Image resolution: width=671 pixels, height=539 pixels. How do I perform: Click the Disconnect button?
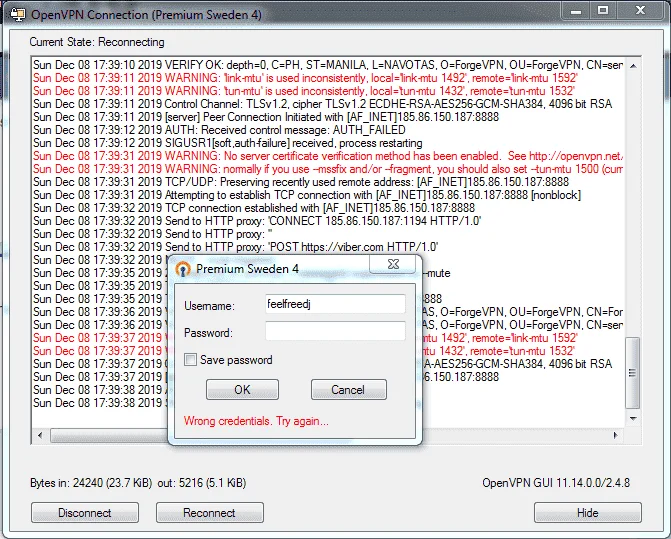[x=85, y=512]
